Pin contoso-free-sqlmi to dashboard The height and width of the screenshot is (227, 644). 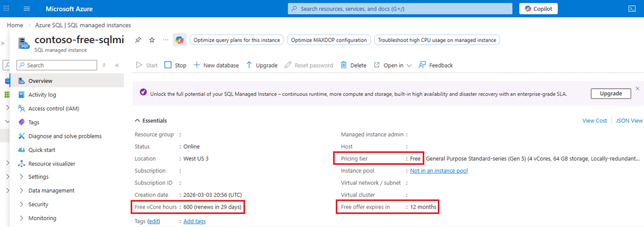click(x=138, y=40)
